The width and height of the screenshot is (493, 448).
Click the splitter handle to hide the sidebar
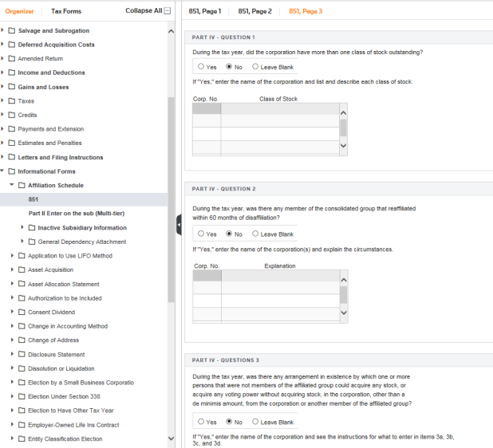179,227
